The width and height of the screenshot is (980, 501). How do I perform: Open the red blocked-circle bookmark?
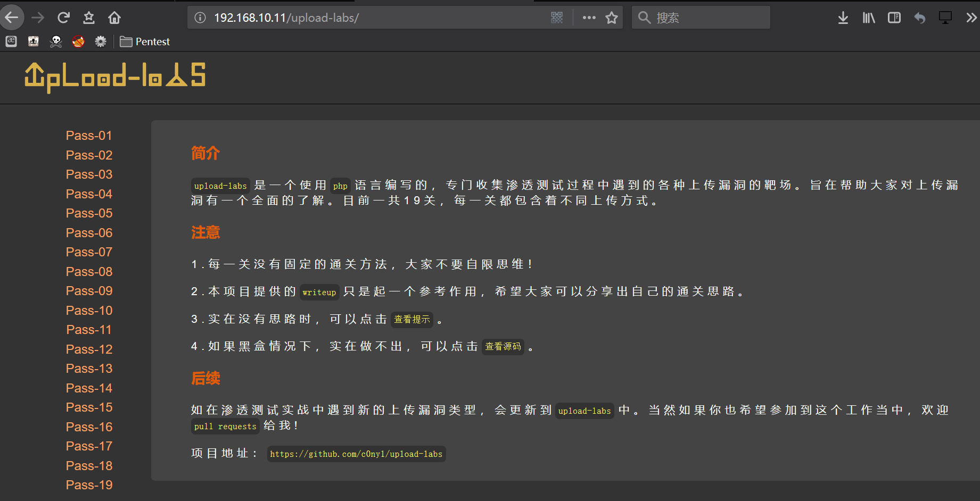[78, 41]
